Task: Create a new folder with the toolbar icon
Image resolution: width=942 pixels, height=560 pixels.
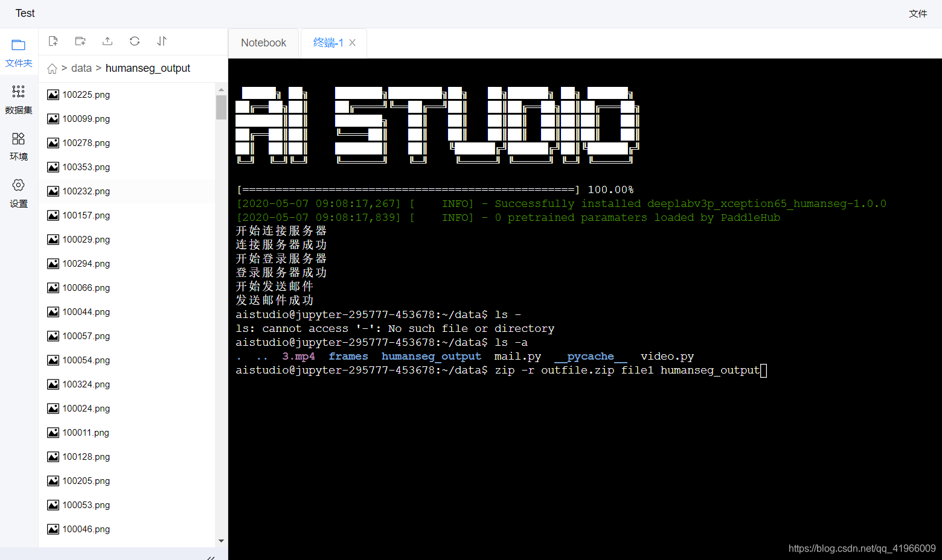Action: [80, 41]
